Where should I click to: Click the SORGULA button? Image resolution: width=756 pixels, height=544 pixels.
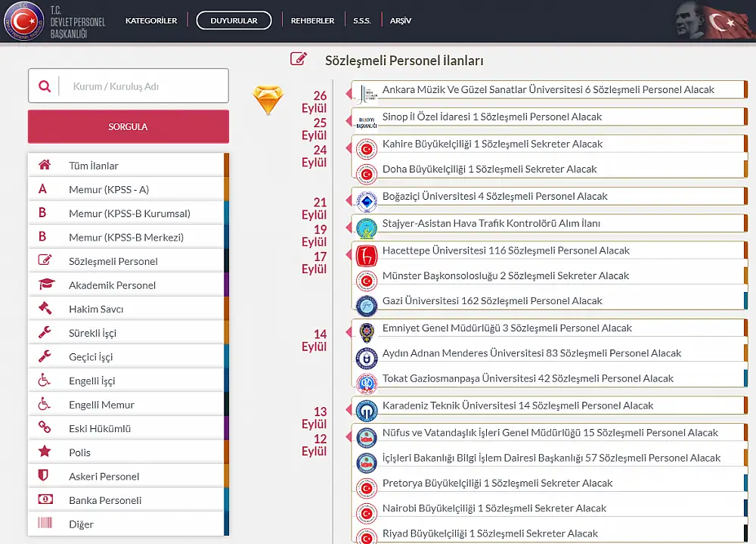point(129,126)
